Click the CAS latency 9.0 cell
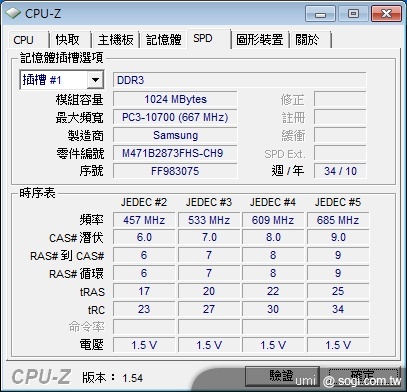The width and height of the screenshot is (407, 392). click(338, 237)
